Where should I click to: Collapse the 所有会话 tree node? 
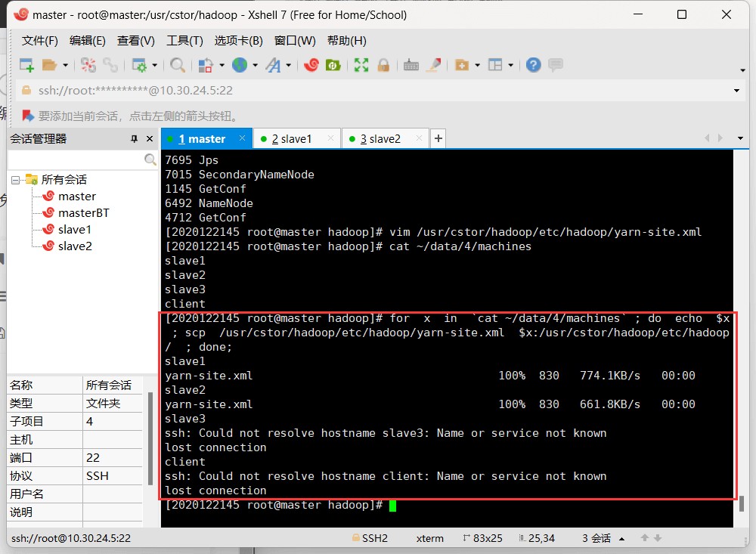(x=15, y=180)
